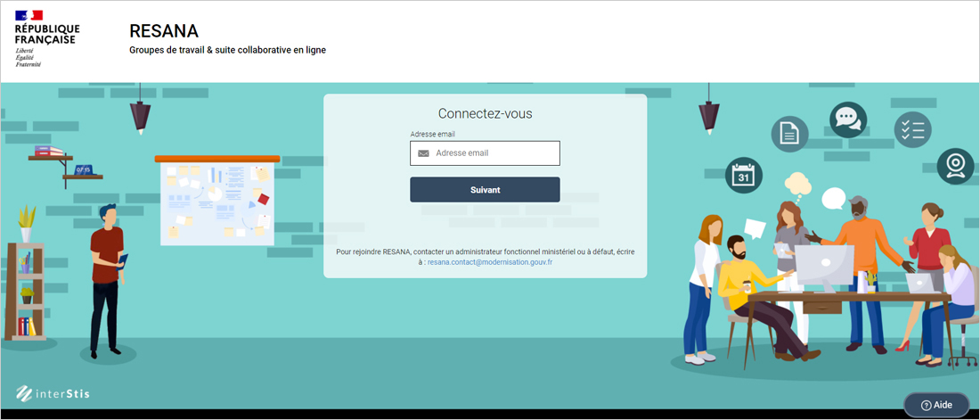Click the interStis logo

(x=53, y=394)
